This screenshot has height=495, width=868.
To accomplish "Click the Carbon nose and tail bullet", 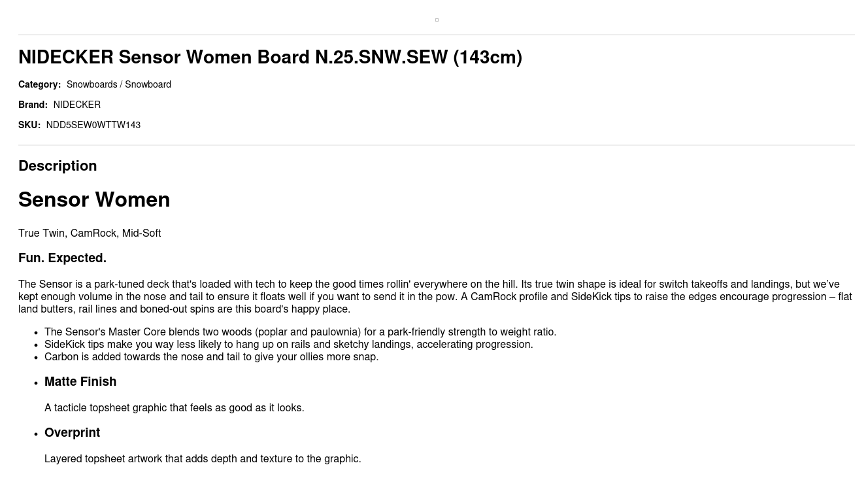I will tap(211, 357).
